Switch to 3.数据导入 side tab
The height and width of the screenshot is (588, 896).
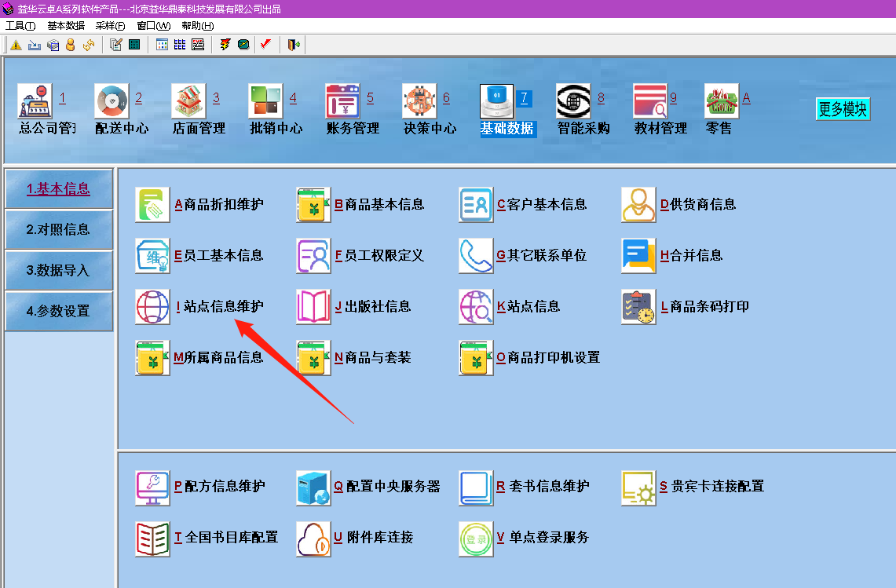(x=59, y=271)
